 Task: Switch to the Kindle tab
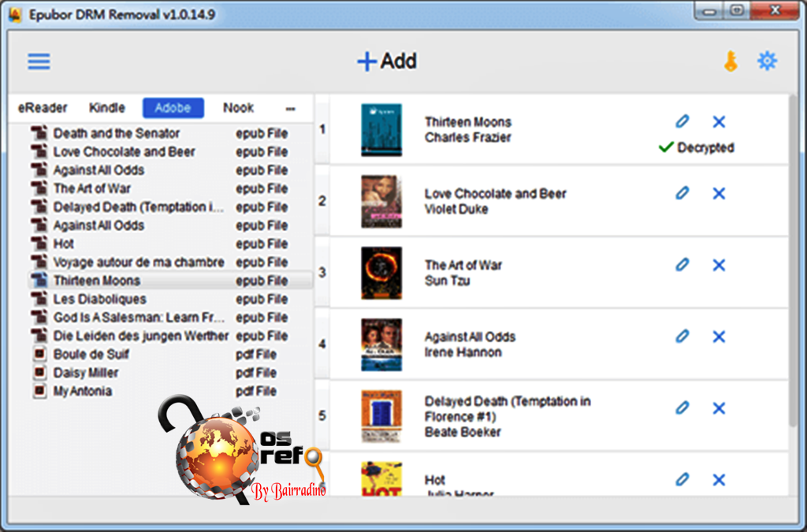pyautogui.click(x=107, y=107)
